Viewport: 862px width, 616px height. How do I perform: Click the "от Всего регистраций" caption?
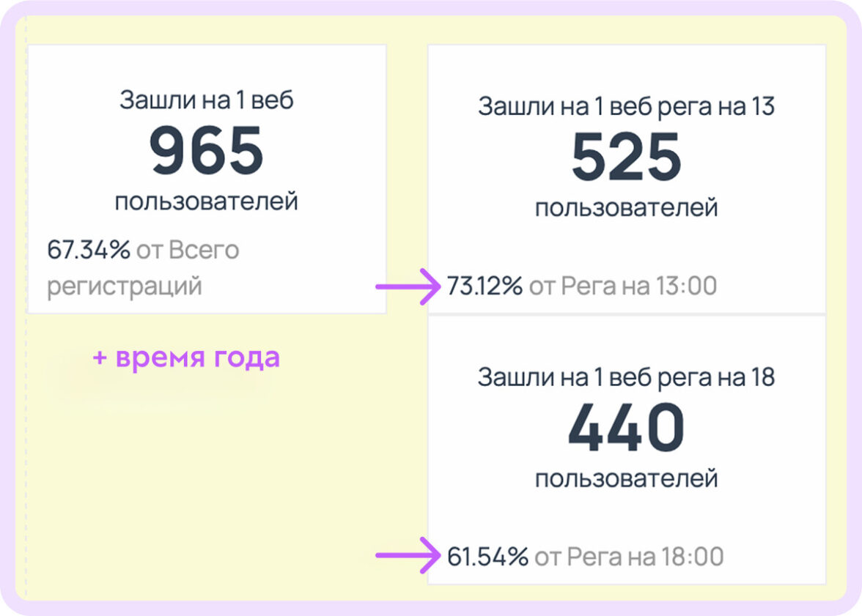click(144, 268)
